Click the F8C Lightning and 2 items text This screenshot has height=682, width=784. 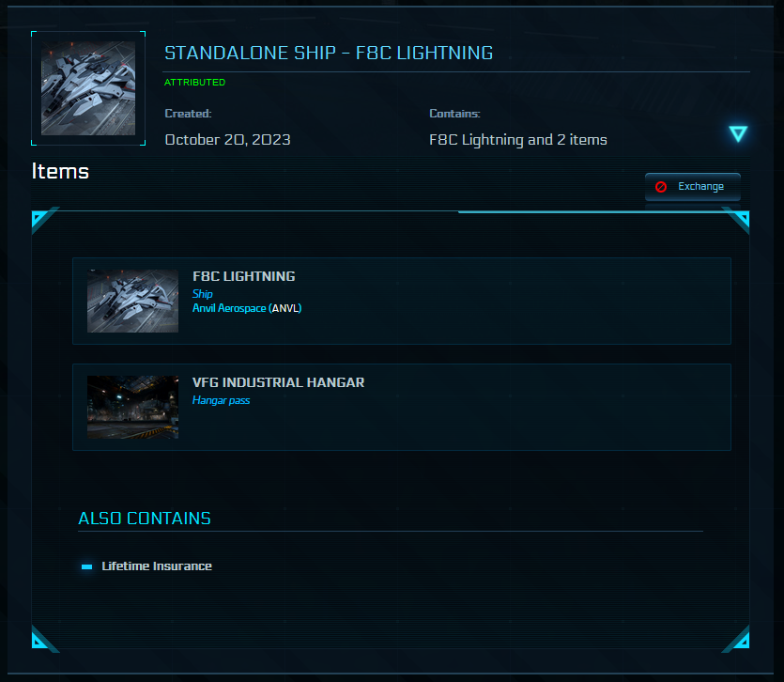point(517,140)
